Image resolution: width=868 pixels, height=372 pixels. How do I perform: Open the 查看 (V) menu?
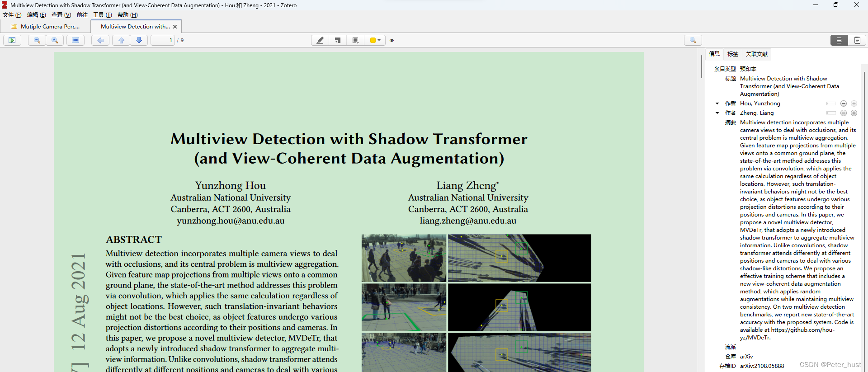tap(61, 15)
